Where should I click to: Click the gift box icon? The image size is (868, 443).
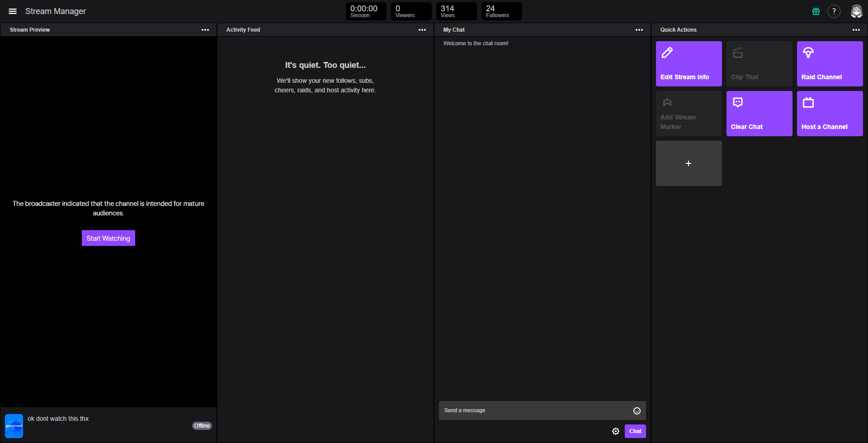tap(816, 11)
